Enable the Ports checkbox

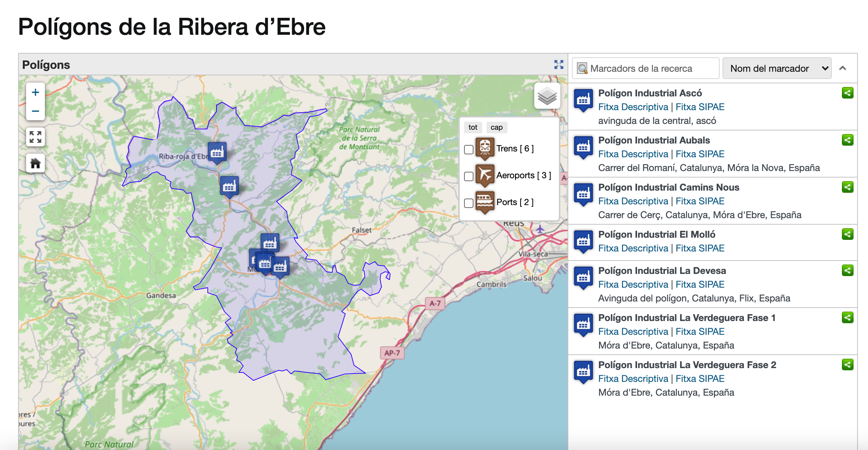[x=469, y=203]
